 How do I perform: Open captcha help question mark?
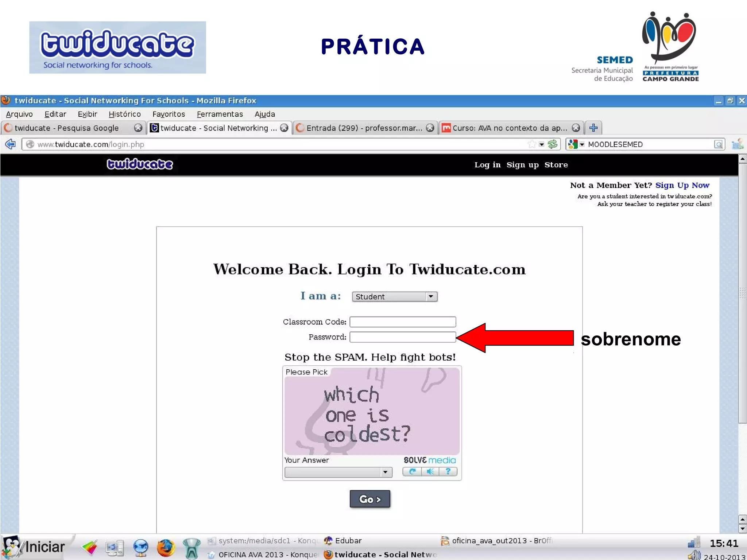pos(448,472)
